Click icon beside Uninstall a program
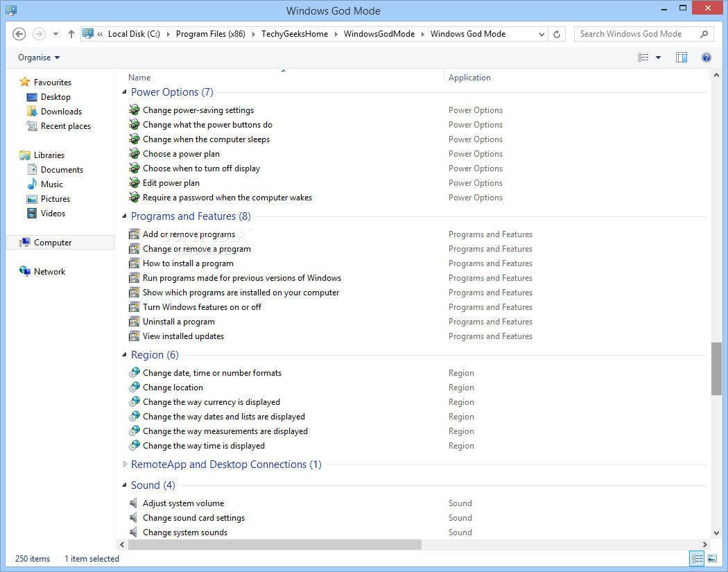Viewport: 728px width, 572px height. click(135, 321)
